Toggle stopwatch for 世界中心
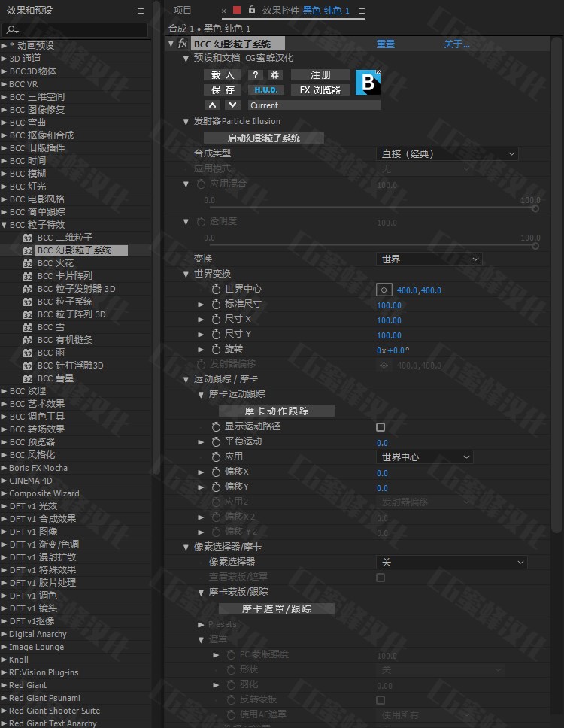This screenshot has width=564, height=728. tap(216, 290)
